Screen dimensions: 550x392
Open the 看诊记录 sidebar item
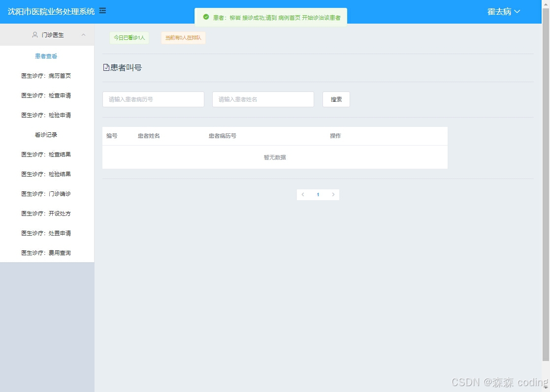click(46, 135)
